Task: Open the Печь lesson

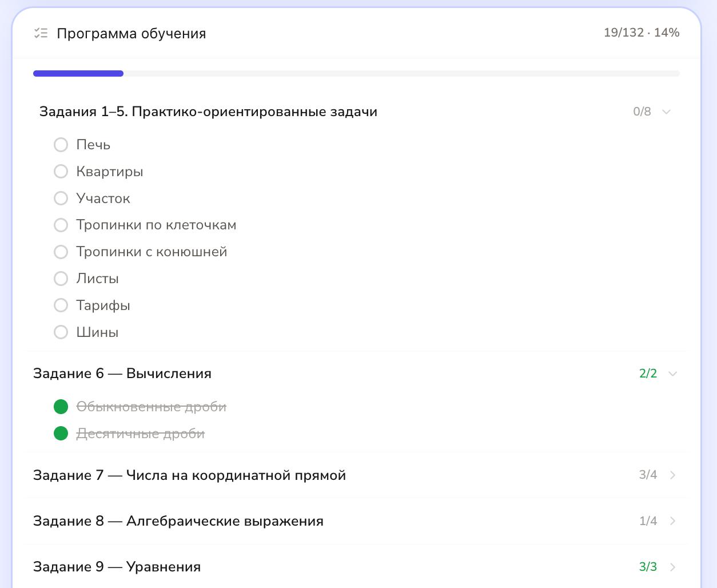Action: pos(93,145)
